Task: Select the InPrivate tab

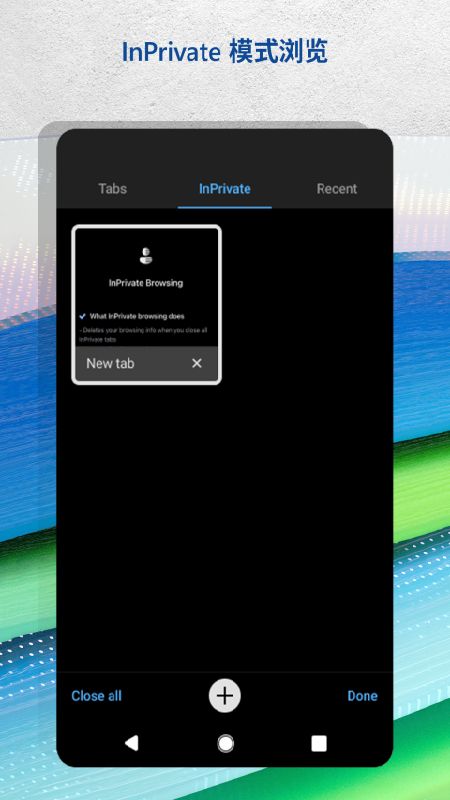Action: pos(224,189)
